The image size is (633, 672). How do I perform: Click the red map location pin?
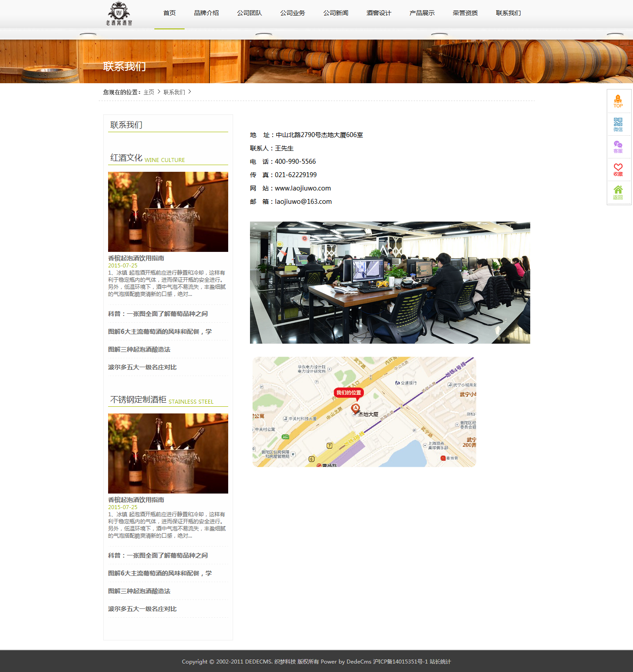click(355, 408)
